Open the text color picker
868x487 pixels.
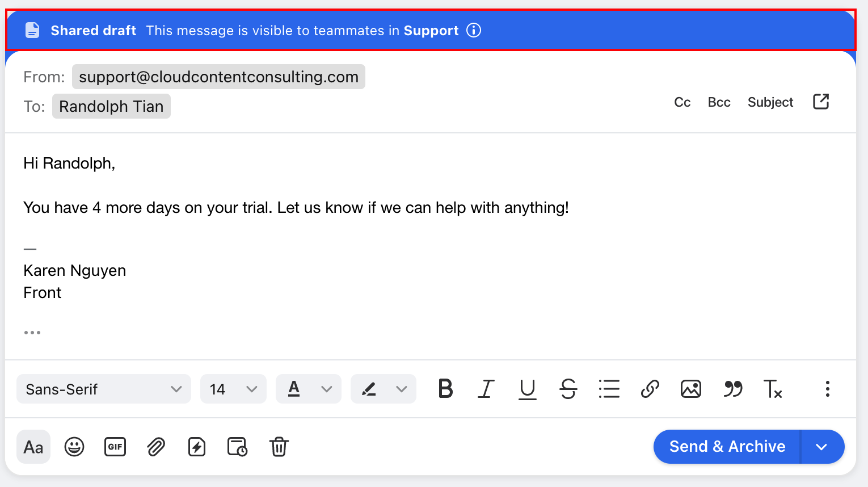coord(309,389)
